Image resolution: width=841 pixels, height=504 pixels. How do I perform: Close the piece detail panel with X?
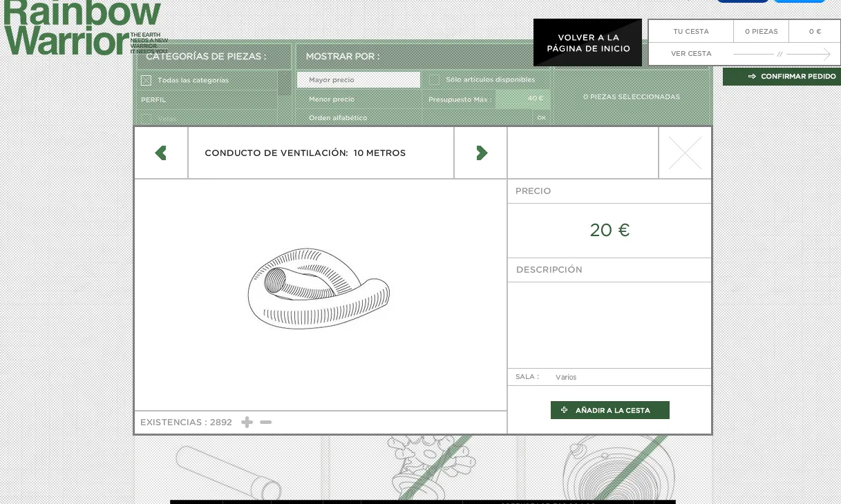(685, 153)
